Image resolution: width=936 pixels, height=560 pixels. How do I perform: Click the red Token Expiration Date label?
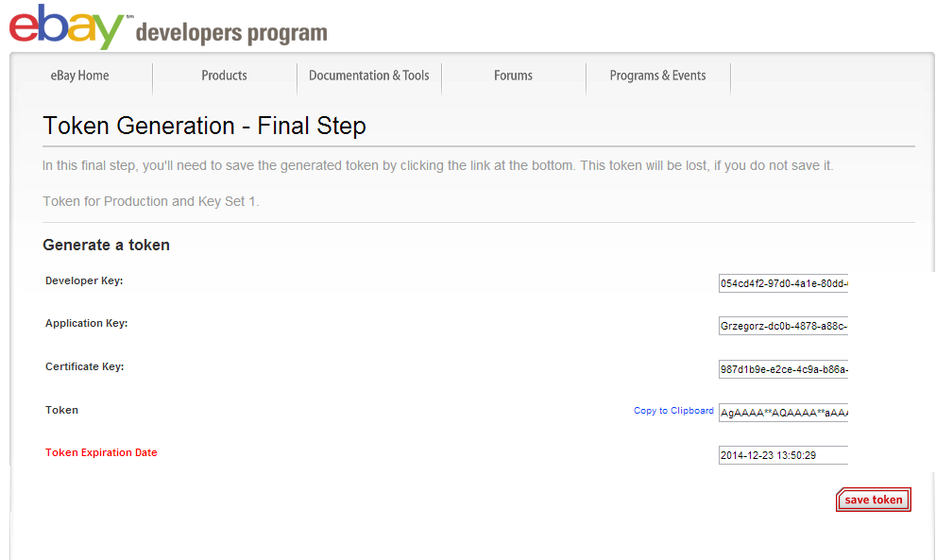pos(101,452)
